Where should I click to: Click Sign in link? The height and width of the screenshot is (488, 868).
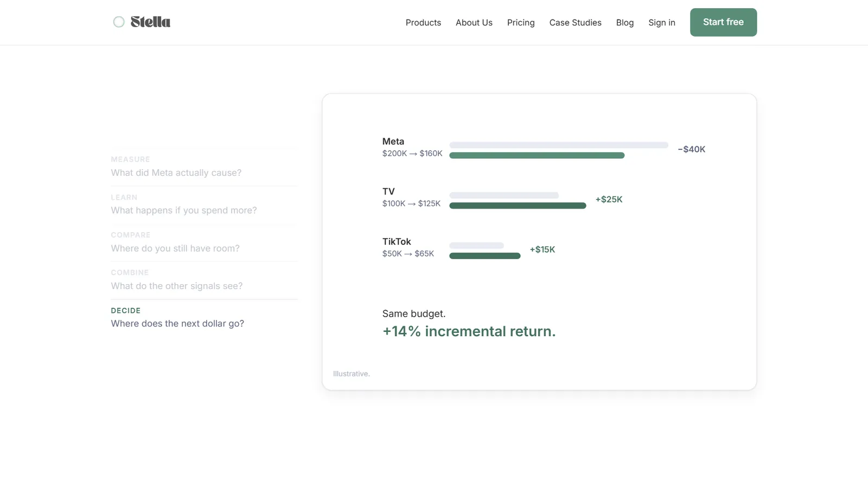click(x=662, y=22)
